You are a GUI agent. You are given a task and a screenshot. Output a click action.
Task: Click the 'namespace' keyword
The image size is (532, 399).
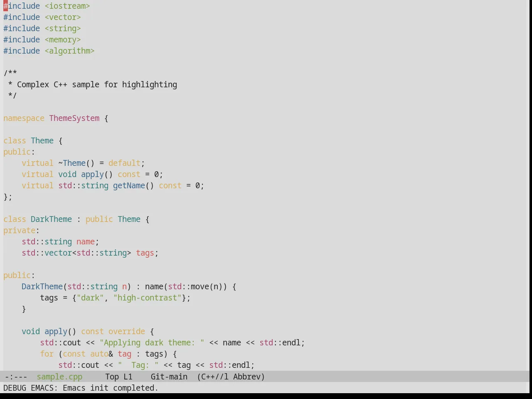tap(24, 118)
